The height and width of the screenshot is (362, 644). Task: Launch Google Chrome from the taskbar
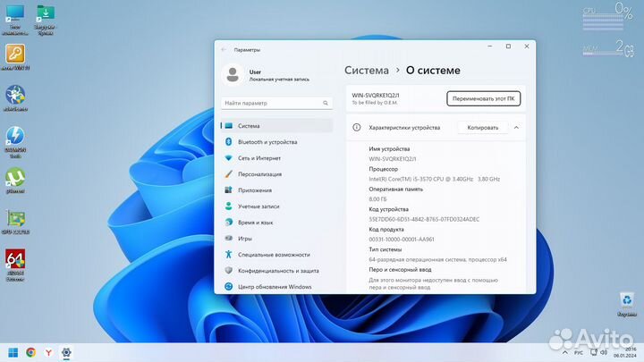30,352
